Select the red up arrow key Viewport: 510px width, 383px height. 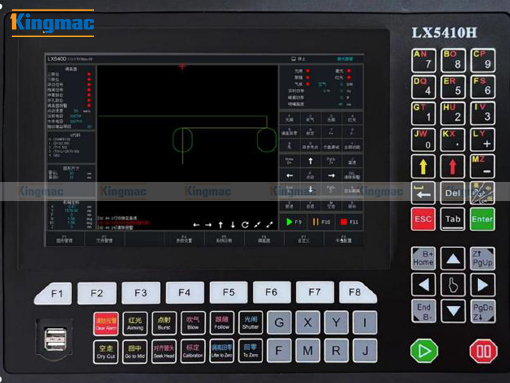(453, 166)
